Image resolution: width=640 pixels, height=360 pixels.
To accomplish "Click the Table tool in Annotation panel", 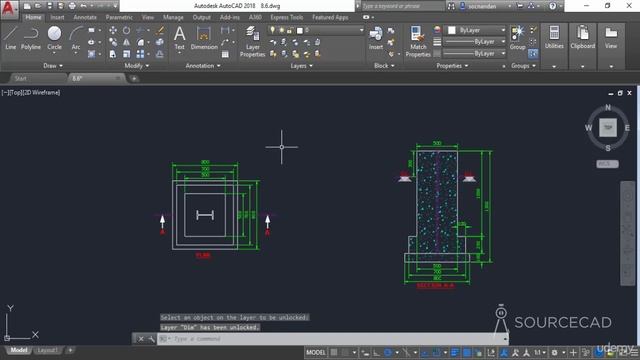I will [225, 54].
